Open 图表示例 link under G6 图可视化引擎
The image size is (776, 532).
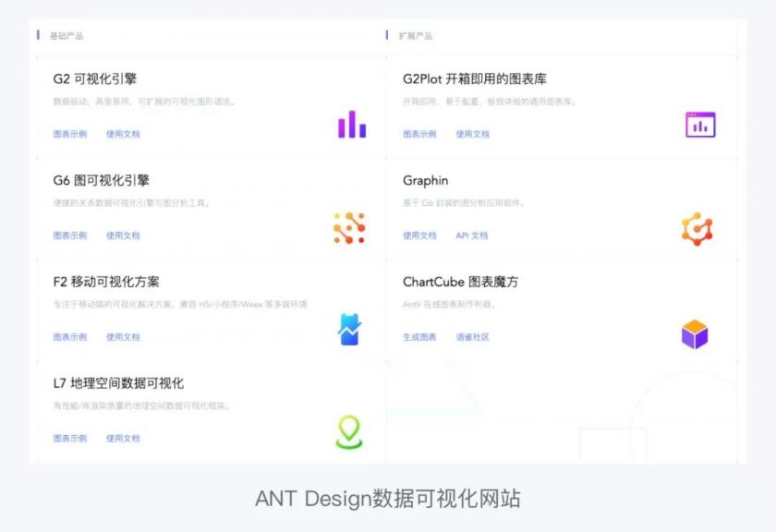pyautogui.click(x=70, y=236)
